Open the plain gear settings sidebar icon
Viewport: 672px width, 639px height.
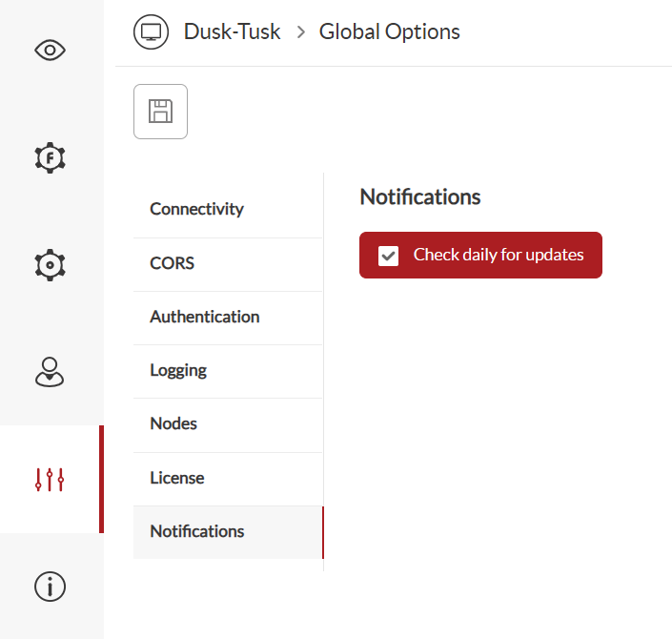tap(51, 265)
